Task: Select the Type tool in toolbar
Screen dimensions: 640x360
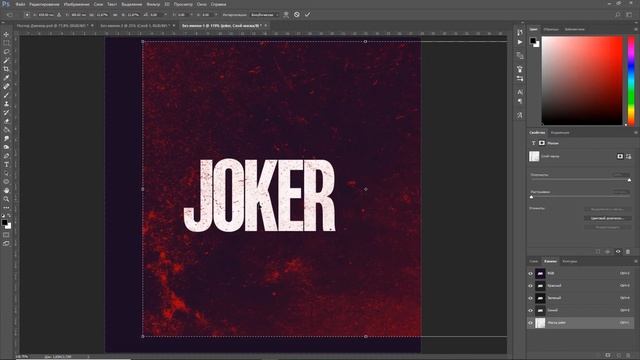Action: (x=6, y=164)
